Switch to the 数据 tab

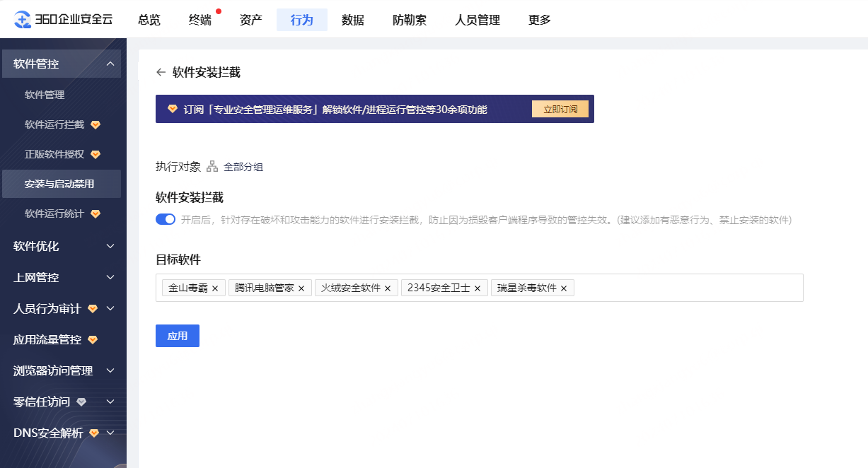tap(353, 20)
